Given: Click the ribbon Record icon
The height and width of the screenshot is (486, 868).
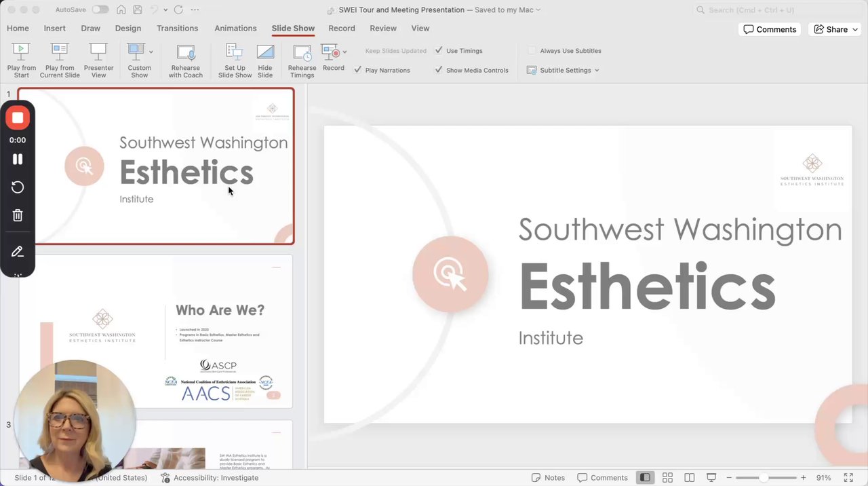Looking at the screenshot, I should pyautogui.click(x=330, y=52).
